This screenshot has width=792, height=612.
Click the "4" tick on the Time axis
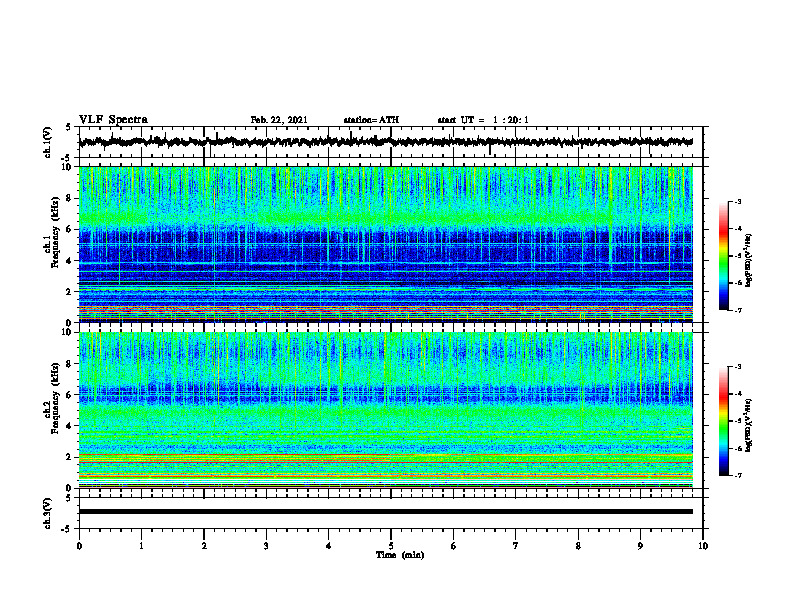coord(329,546)
